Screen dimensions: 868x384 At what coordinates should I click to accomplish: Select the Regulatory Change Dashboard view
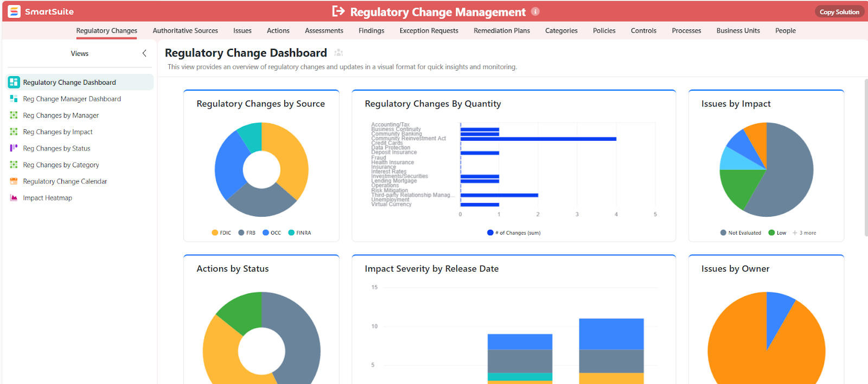[80, 82]
